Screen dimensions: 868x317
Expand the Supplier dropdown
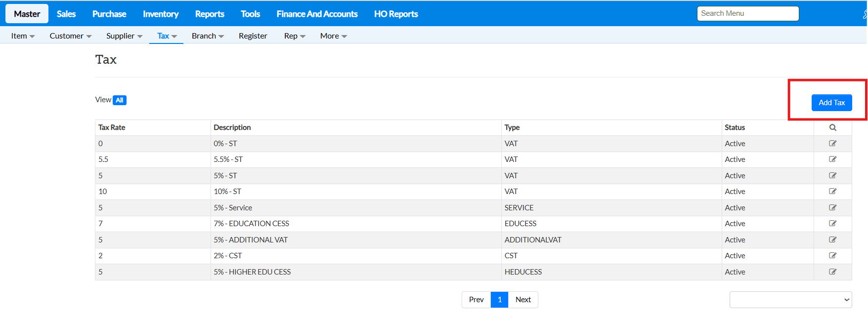click(124, 36)
